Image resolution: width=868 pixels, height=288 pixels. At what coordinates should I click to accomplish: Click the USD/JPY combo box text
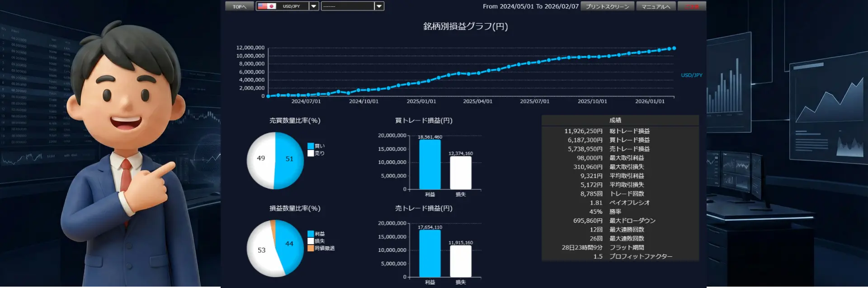292,6
